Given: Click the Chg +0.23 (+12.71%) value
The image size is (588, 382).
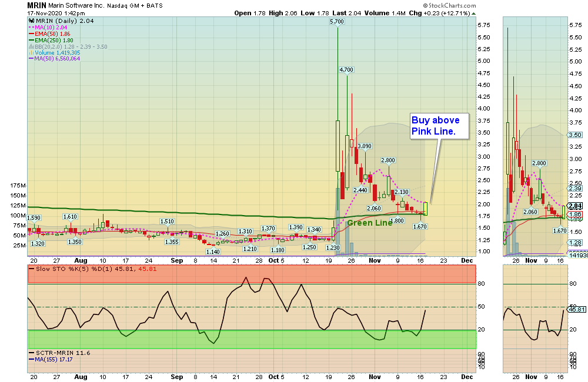Looking at the screenshot, I should click(x=439, y=13).
